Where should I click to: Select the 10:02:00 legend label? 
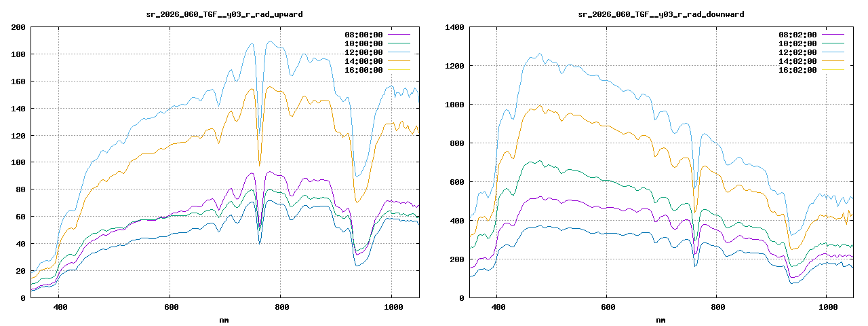797,43
